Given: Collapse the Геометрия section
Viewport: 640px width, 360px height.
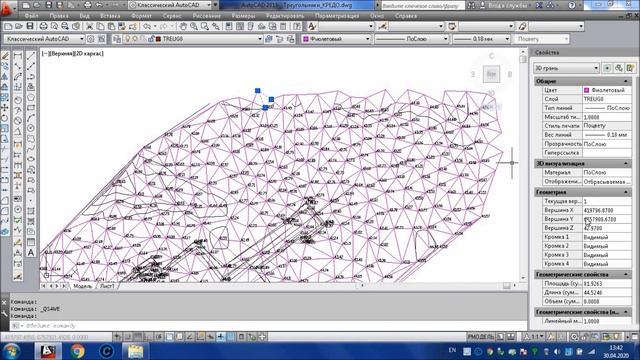Looking at the screenshot, I should click(626, 192).
